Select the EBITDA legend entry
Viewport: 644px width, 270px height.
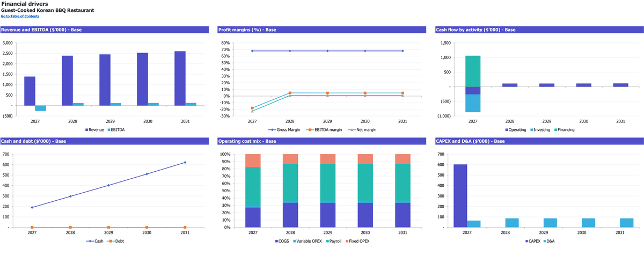(x=116, y=130)
